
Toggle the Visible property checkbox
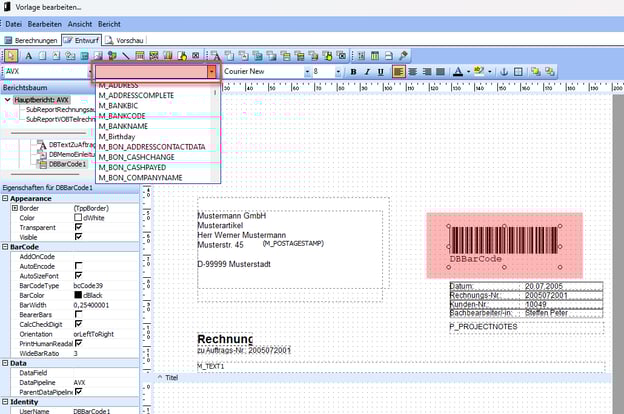(79, 237)
